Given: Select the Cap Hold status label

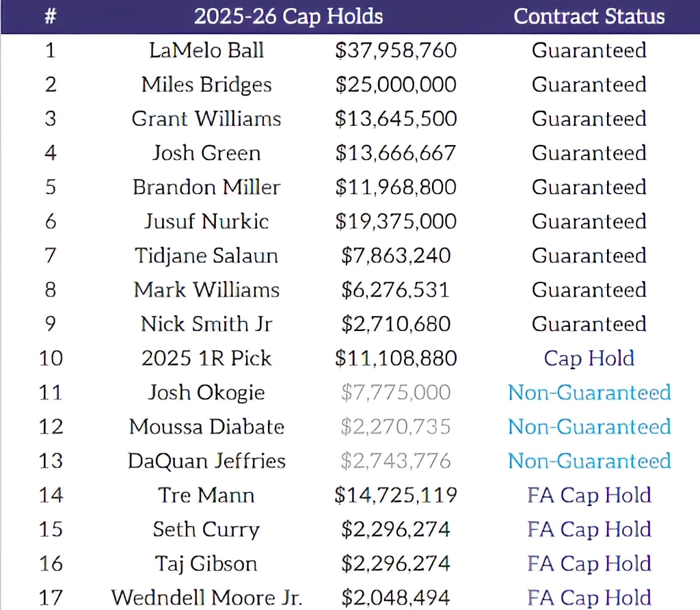Looking at the screenshot, I should tap(589, 358).
